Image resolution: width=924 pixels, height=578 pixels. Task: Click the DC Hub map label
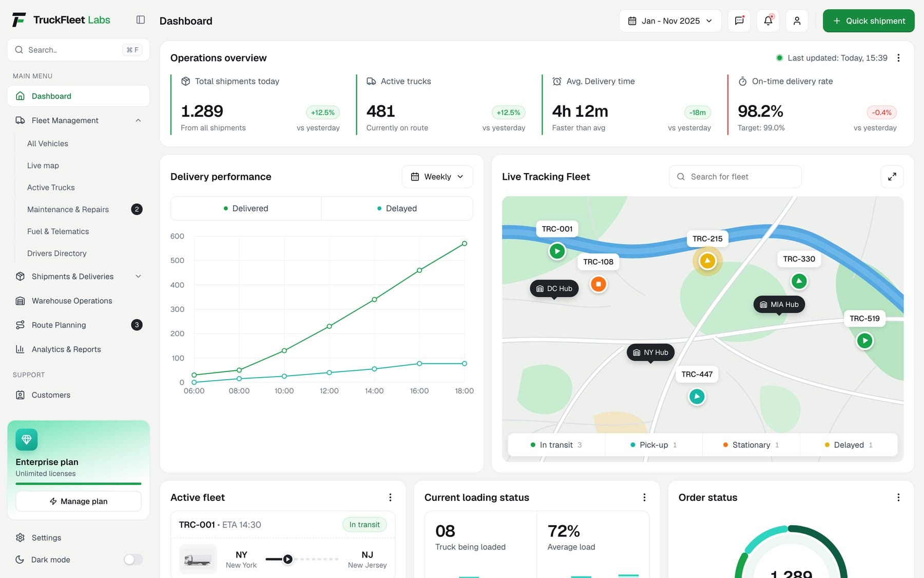(554, 289)
